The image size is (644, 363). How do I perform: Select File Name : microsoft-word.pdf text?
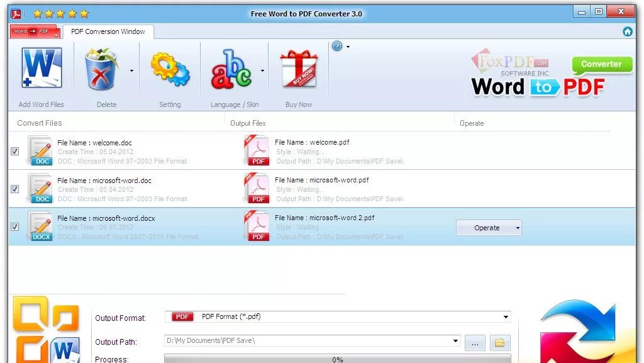pos(321,181)
